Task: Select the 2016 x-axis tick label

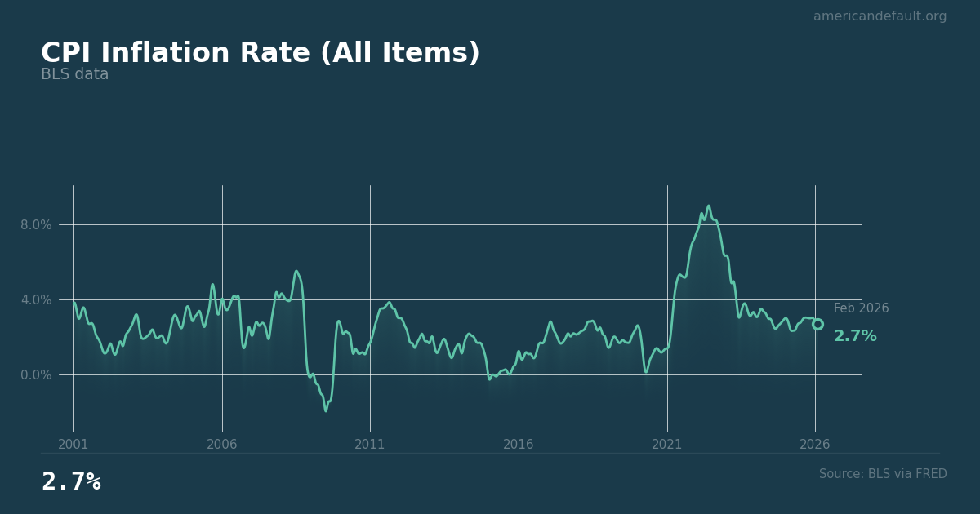Action: coord(519,445)
